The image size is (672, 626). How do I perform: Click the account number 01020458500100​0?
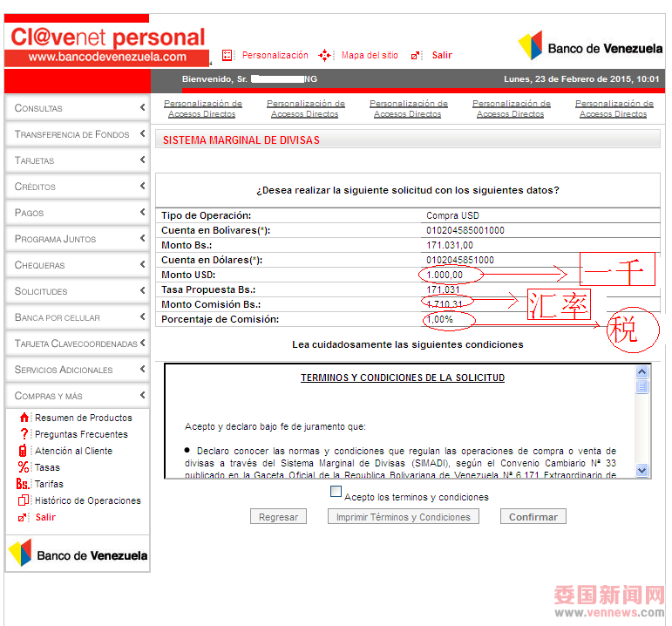click(x=465, y=231)
